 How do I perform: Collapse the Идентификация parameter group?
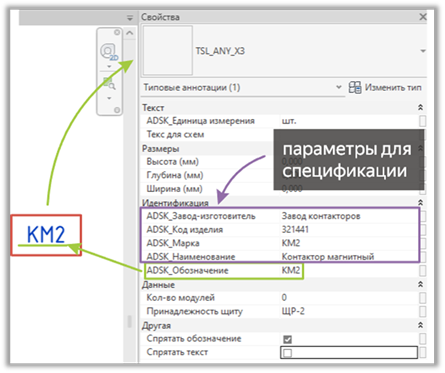[420, 203]
